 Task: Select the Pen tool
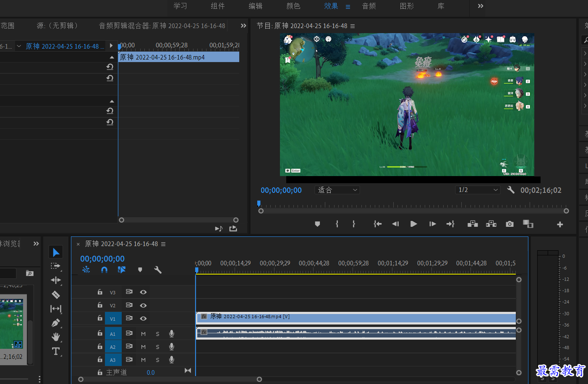[55, 323]
